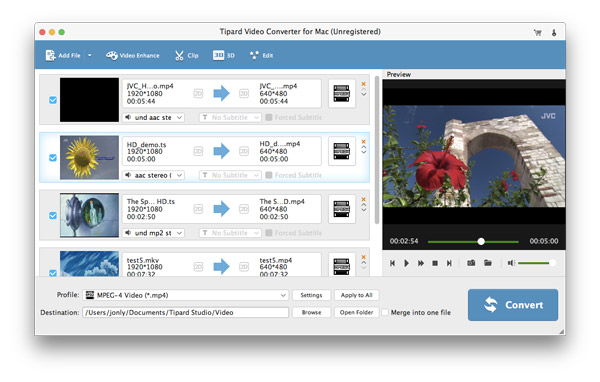600x382 pixels.
Task: Open the Video Enhance tool
Action: (x=133, y=56)
